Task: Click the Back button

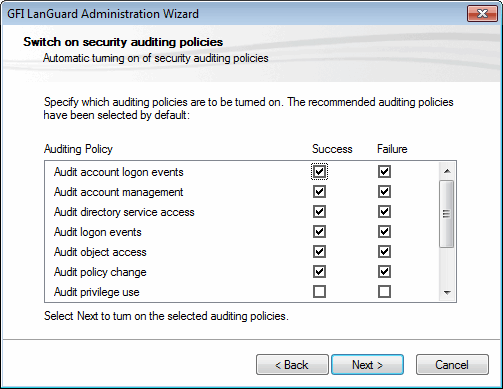Action: pos(292,365)
